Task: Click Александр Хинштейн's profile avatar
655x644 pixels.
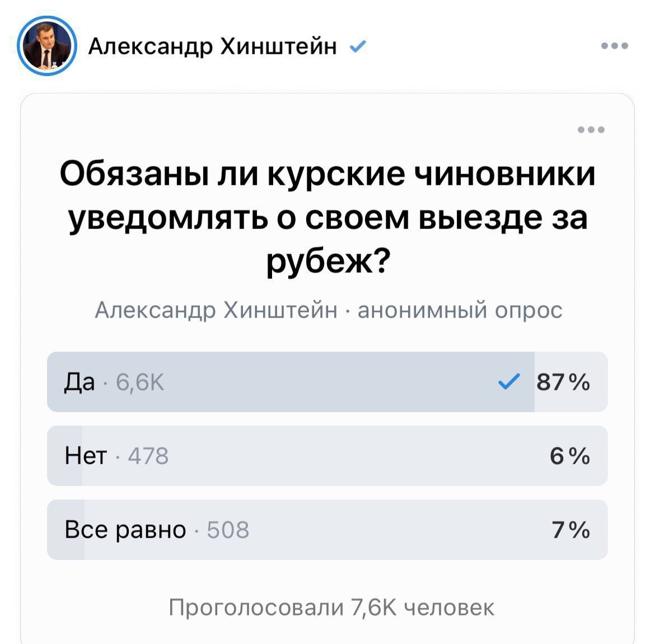Action: 47,47
